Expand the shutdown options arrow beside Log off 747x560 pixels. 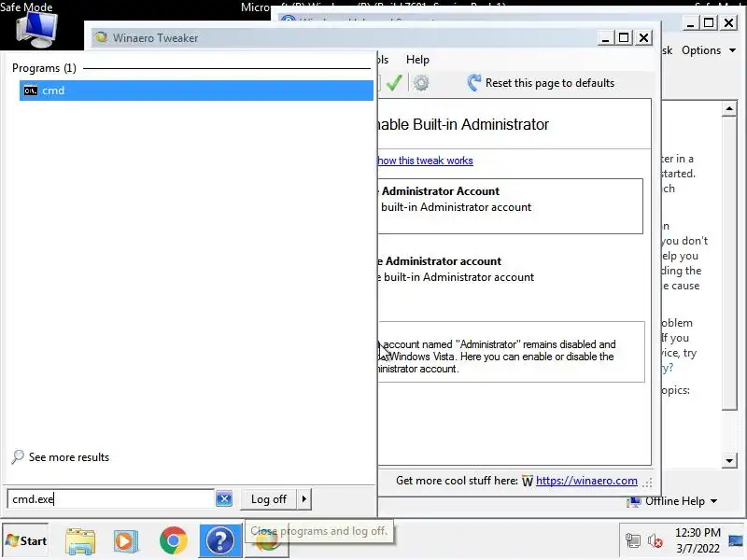point(304,499)
